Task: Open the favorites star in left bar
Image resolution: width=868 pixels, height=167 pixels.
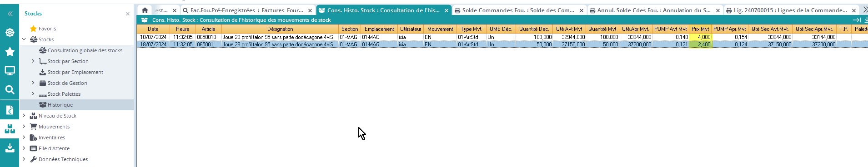Action: click(x=10, y=52)
